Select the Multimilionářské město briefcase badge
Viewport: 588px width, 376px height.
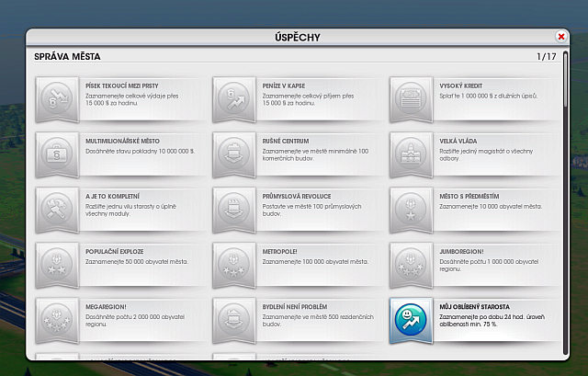click(x=57, y=154)
